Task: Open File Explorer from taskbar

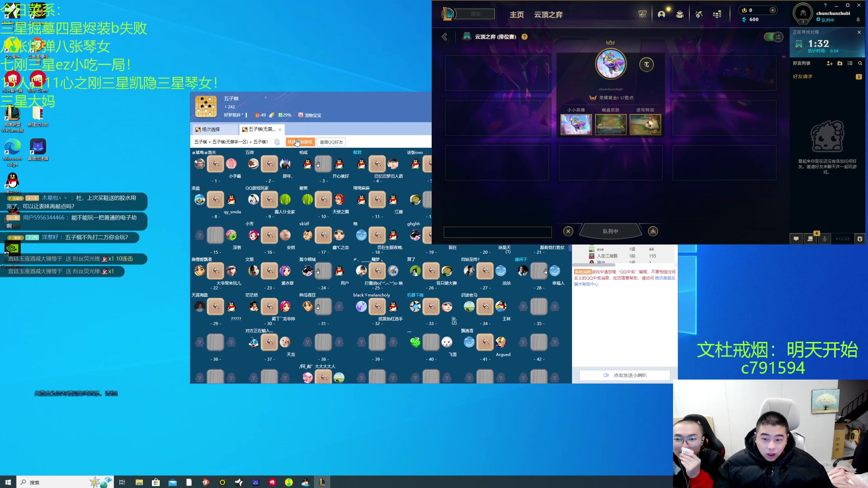Action: click(x=139, y=482)
